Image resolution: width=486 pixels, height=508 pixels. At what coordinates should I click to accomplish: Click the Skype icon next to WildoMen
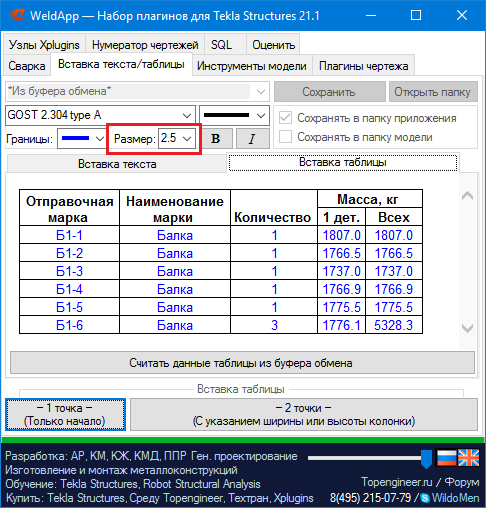click(425, 498)
